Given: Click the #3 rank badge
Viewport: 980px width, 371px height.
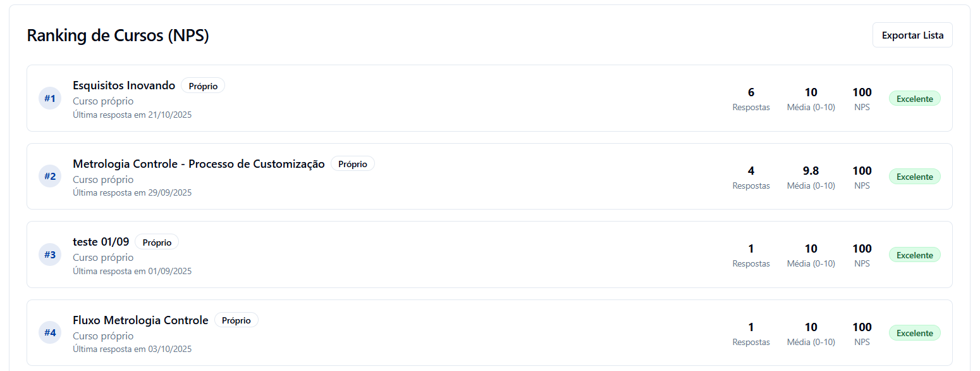Looking at the screenshot, I should coord(50,255).
